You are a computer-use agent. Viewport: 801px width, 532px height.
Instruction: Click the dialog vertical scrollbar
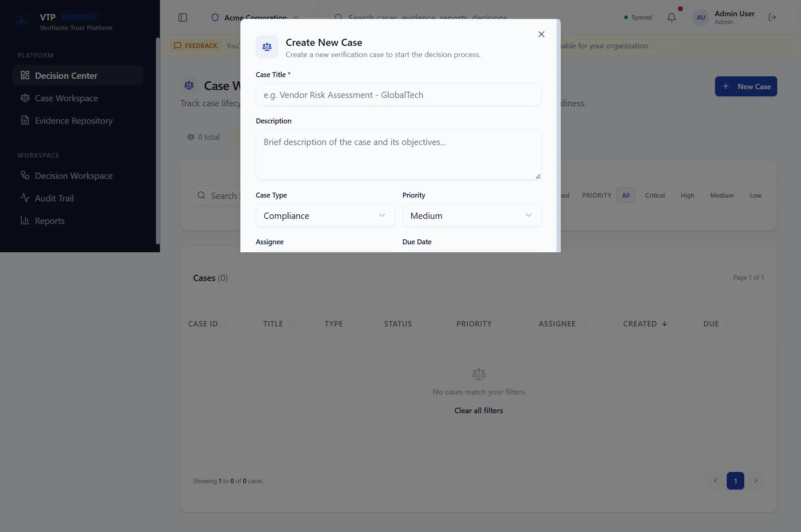tap(559, 136)
